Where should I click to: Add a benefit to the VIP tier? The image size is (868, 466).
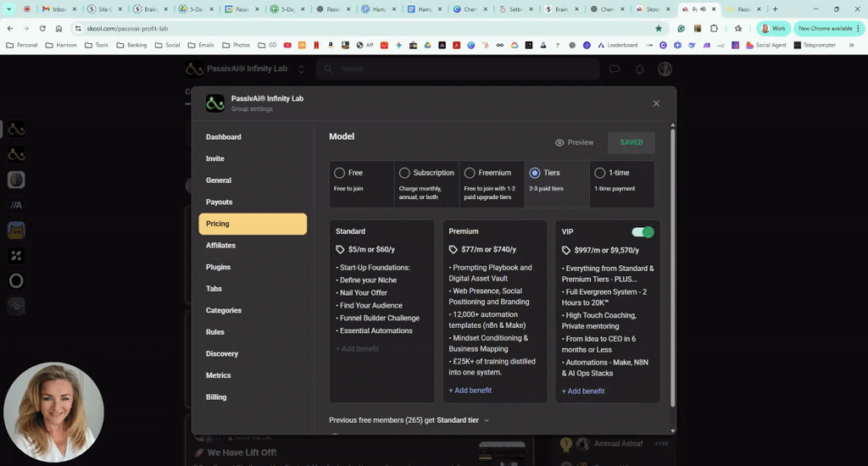(583, 391)
